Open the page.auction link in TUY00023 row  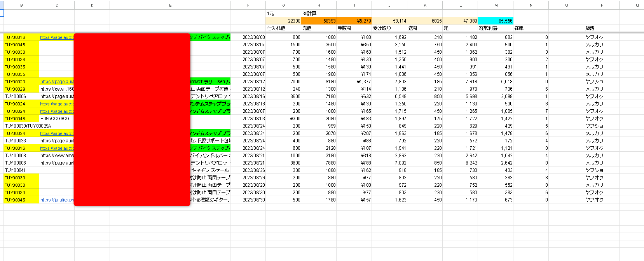coord(57,82)
